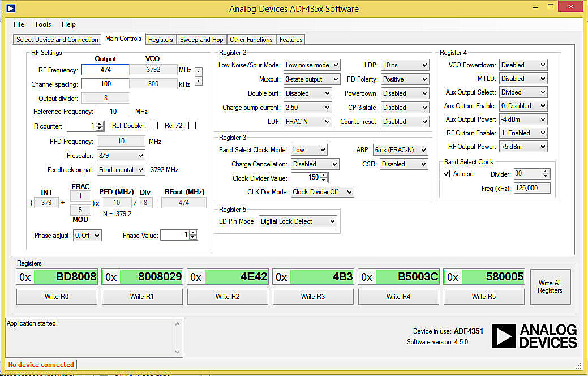Image resolution: width=588 pixels, height=376 pixels.
Task: Click the Analog Devices logo
Action: pyautogui.click(x=534, y=336)
